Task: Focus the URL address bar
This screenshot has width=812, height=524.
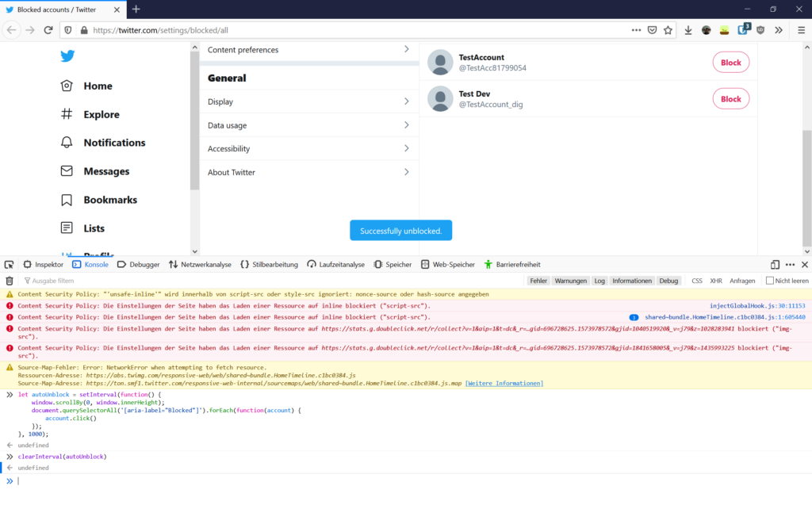Action: tap(358, 30)
